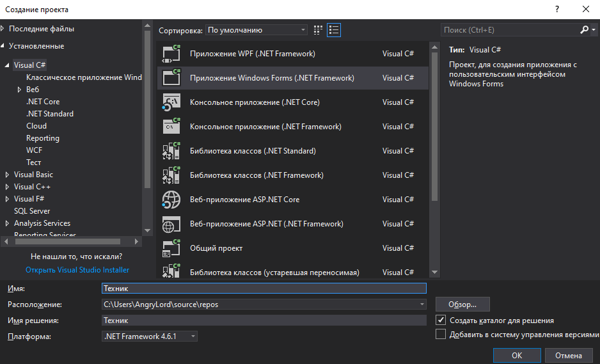600x364 pixels.
Task: Click the tree horizontal scrollbar thumb
Action: 68,242
